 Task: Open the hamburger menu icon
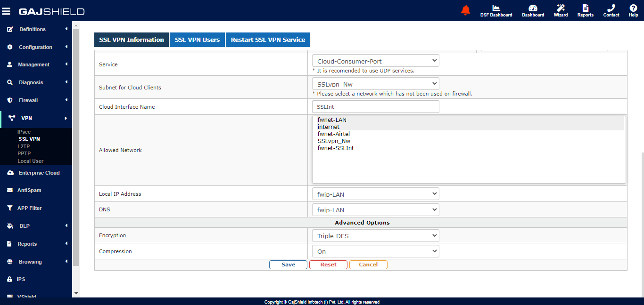tap(6, 11)
